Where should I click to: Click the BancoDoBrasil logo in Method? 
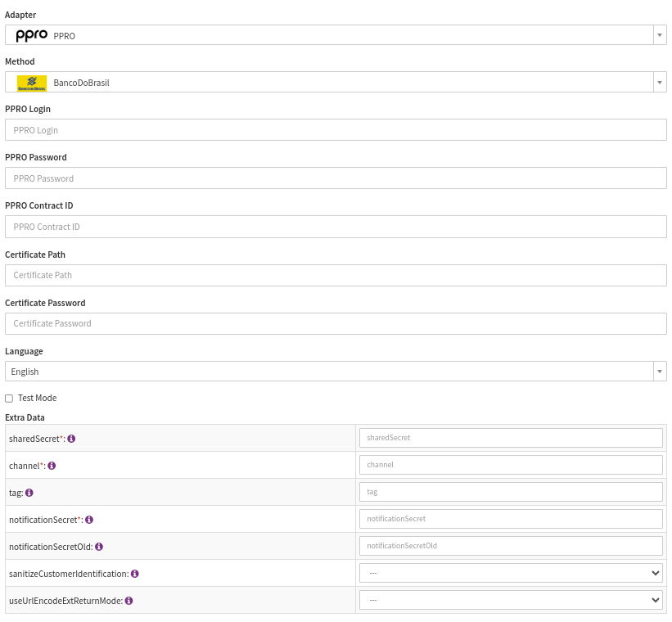pyautogui.click(x=32, y=83)
